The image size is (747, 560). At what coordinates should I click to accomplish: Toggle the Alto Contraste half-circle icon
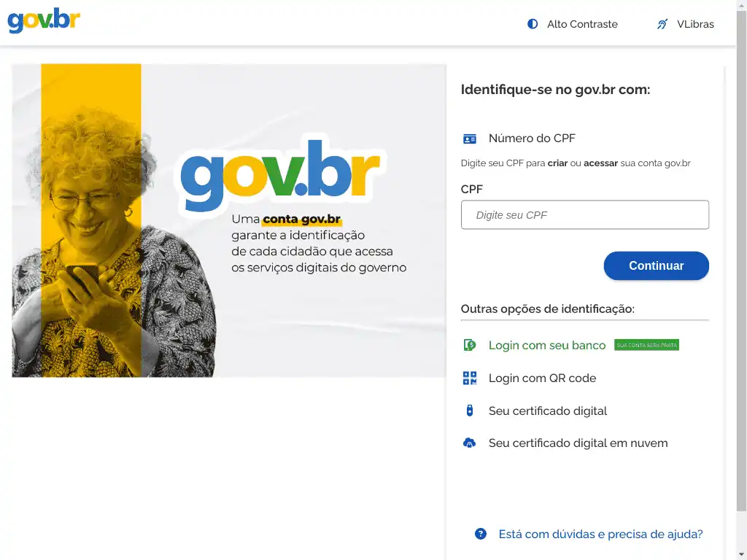pyautogui.click(x=532, y=24)
